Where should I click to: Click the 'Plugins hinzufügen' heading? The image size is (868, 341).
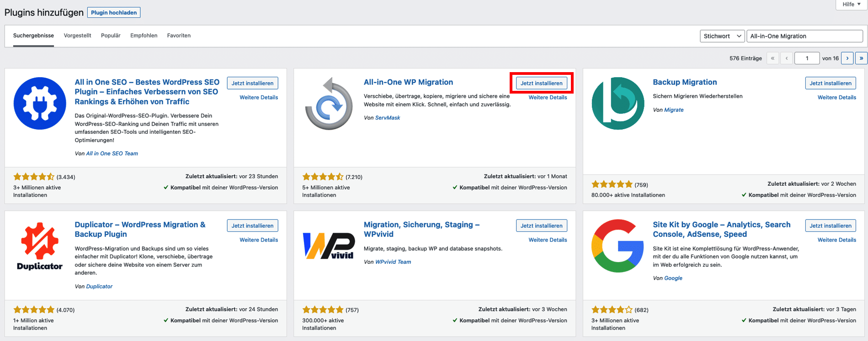[44, 12]
